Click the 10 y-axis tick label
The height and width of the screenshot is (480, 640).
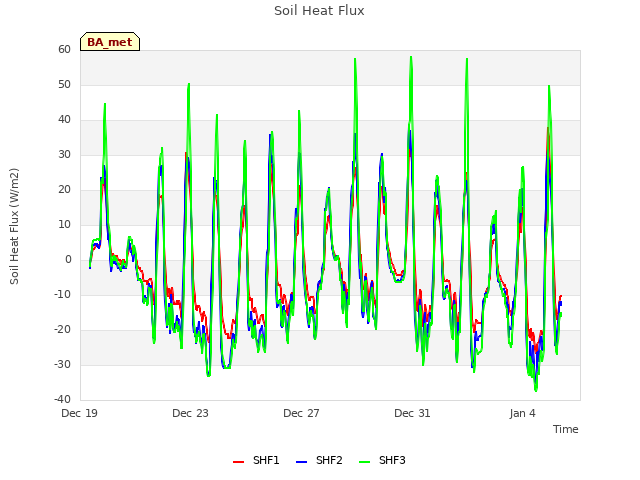(x=64, y=224)
